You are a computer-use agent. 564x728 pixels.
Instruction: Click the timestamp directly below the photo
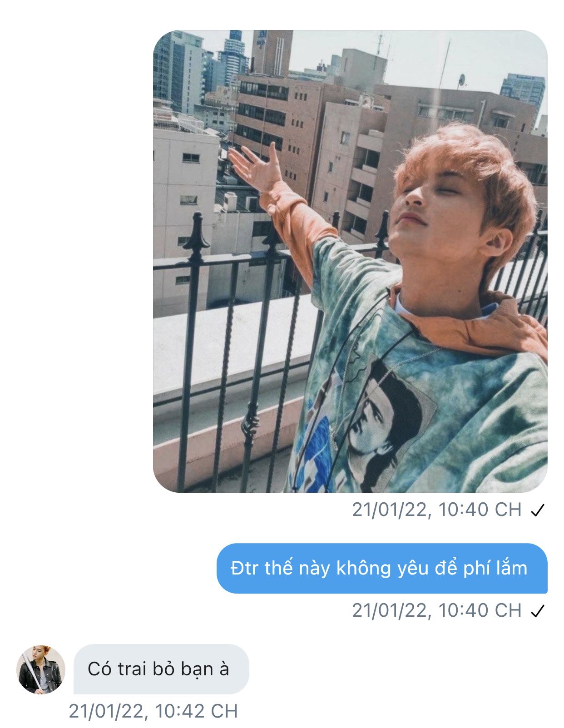[436, 510]
